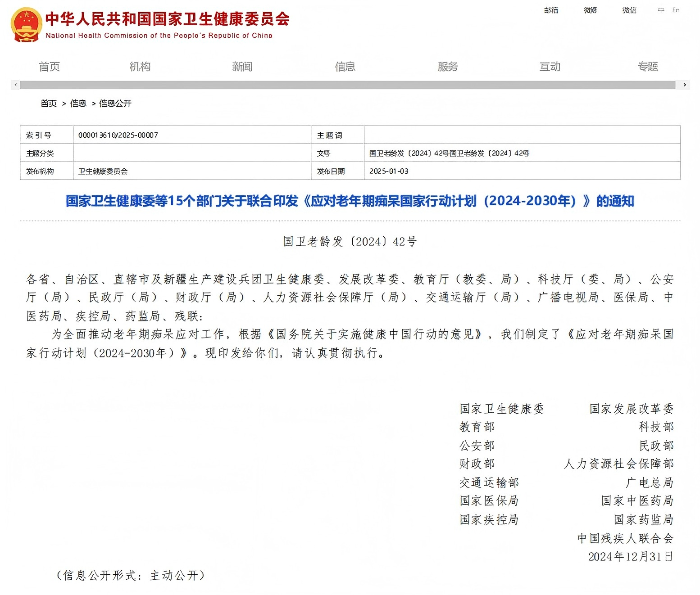Switch language to 中 (Chinese)
Viewport: 700px width, 595px height.
tap(661, 10)
